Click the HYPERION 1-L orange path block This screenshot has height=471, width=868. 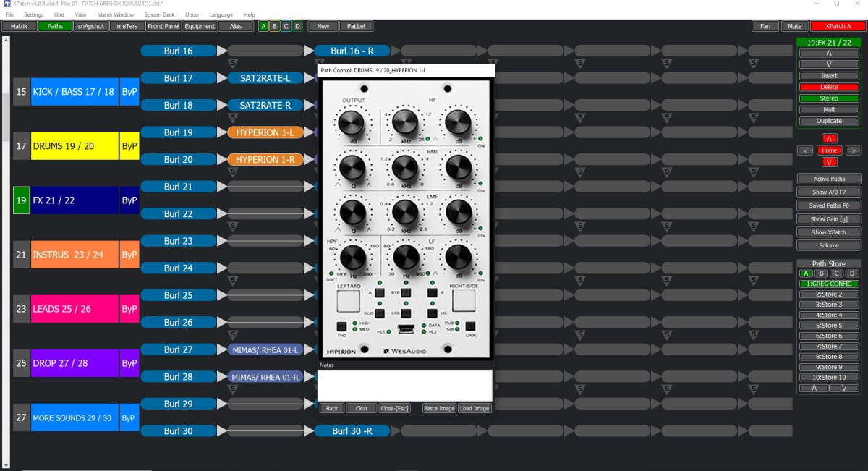point(265,132)
